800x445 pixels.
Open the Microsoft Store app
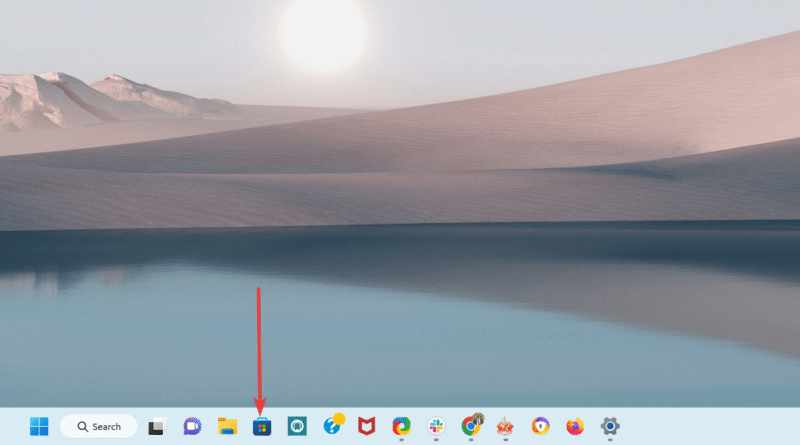point(261,426)
